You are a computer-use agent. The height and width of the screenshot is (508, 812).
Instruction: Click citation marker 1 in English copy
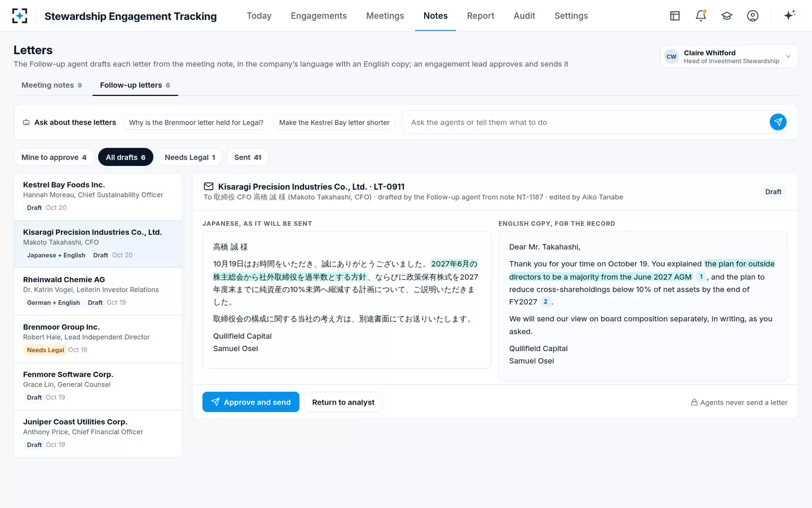(701, 277)
